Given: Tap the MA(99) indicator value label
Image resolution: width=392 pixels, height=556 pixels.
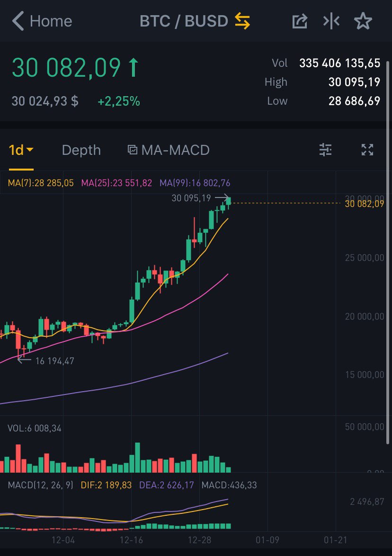Looking at the screenshot, I should point(195,183).
